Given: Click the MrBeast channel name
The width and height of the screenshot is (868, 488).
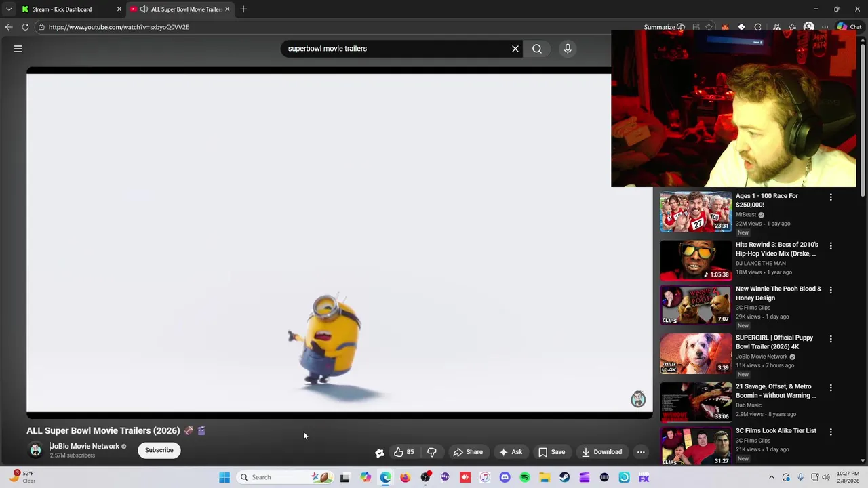Looking at the screenshot, I should click(x=746, y=215).
